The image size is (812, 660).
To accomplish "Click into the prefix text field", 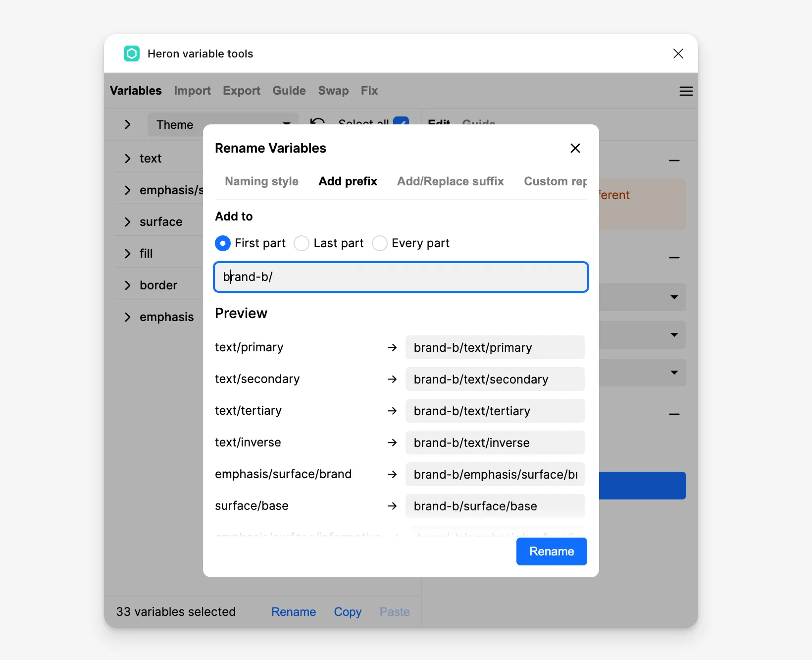I will [401, 277].
